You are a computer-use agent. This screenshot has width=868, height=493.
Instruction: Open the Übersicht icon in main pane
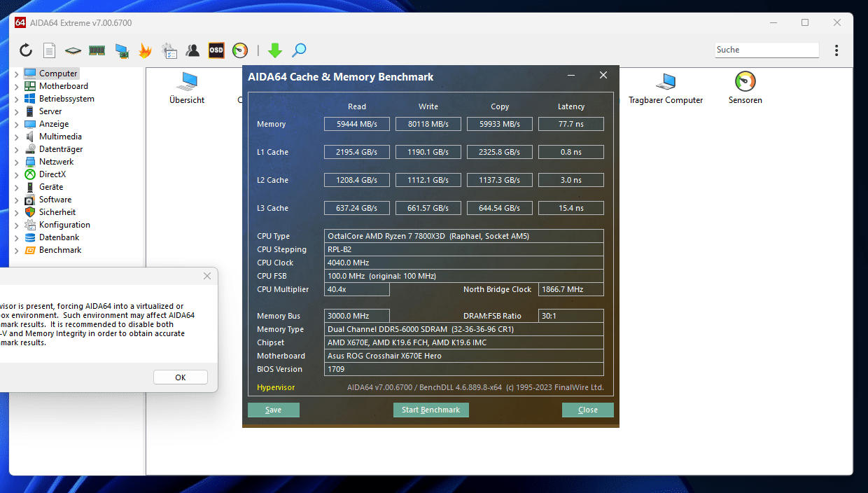coord(187,88)
